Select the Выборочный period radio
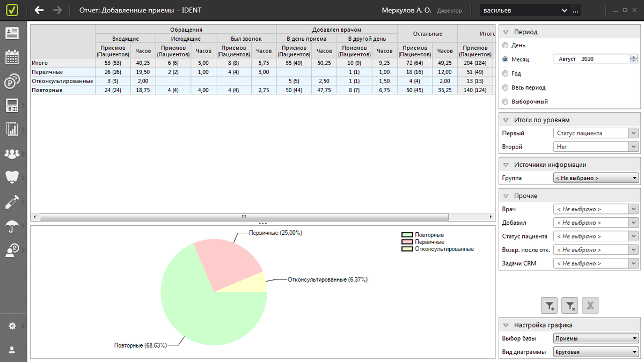Screen dimensions: 644x362 (505, 101)
